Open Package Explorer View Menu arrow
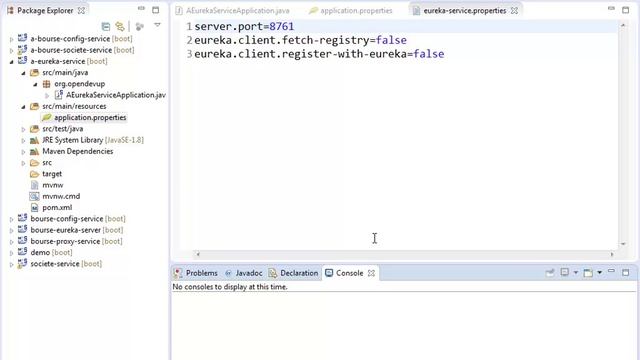640x360 pixels. [157, 25]
